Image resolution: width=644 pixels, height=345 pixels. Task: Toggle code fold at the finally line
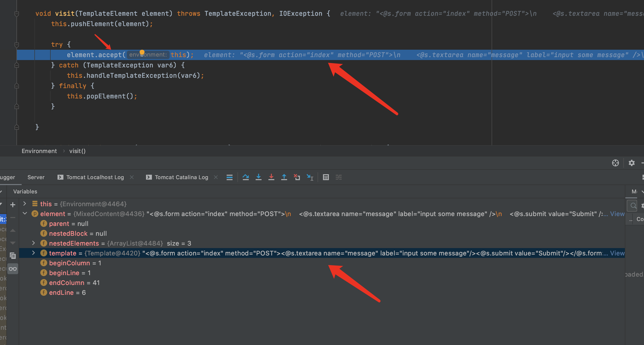click(17, 86)
